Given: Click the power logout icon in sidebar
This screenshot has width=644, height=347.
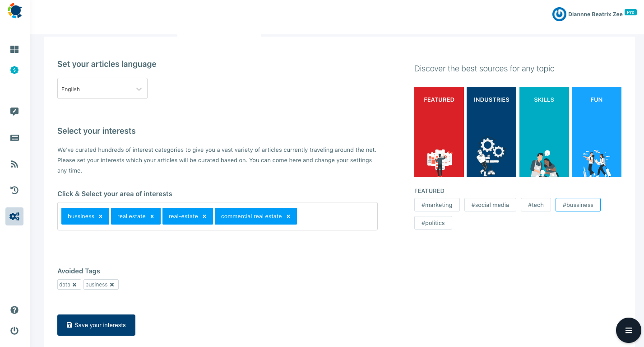Looking at the screenshot, I should point(14,331).
